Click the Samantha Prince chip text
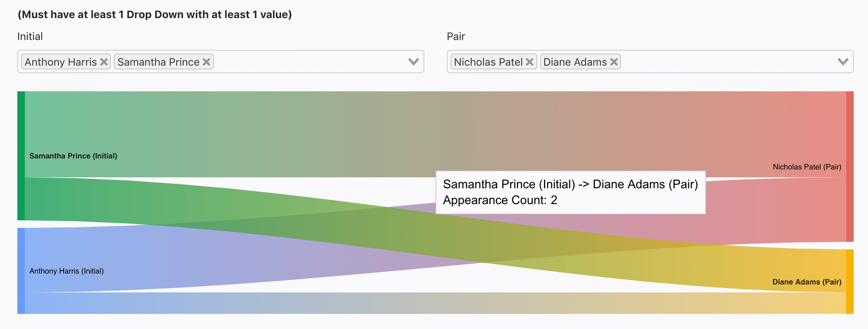 [158, 62]
